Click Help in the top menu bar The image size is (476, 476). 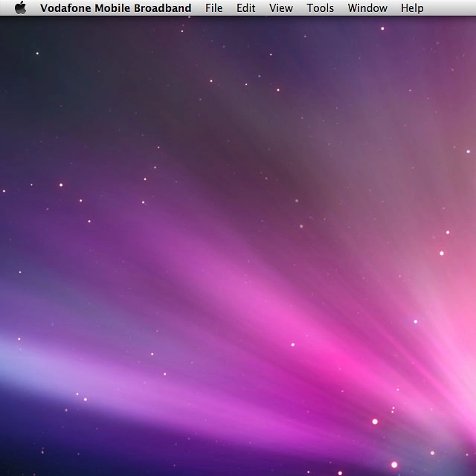click(x=411, y=8)
